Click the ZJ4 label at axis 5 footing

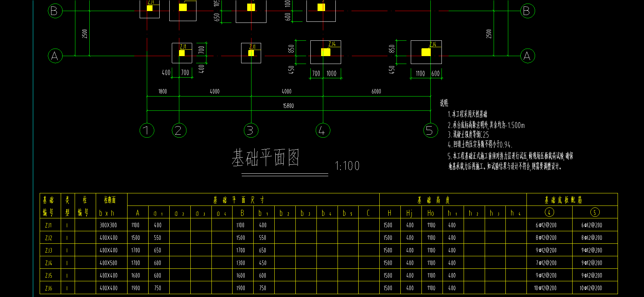(433, 44)
